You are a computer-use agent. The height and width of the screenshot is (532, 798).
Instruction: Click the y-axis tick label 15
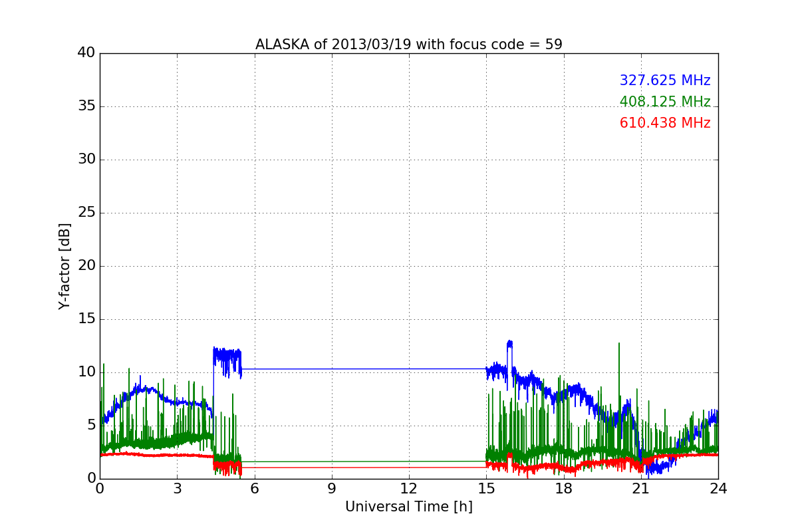[x=86, y=319]
